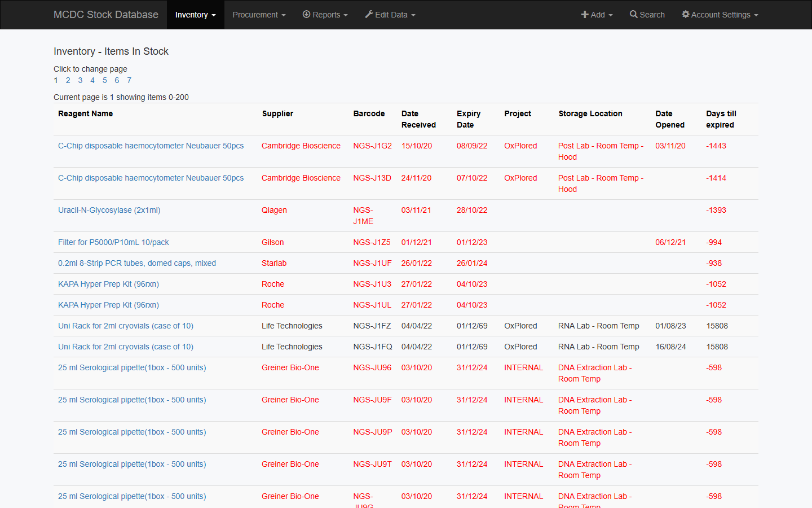Expand the Account Settings dropdown caret
Image resolution: width=812 pixels, height=508 pixels.
756,15
